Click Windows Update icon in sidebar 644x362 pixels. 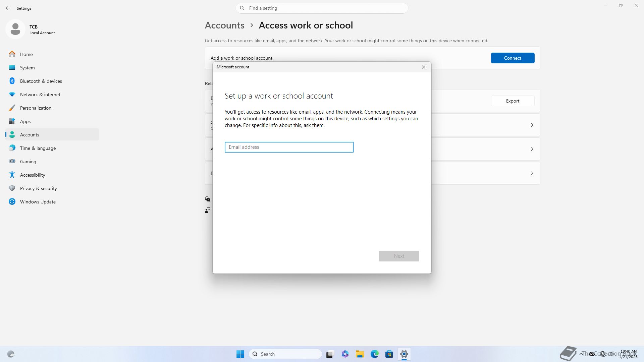12,202
